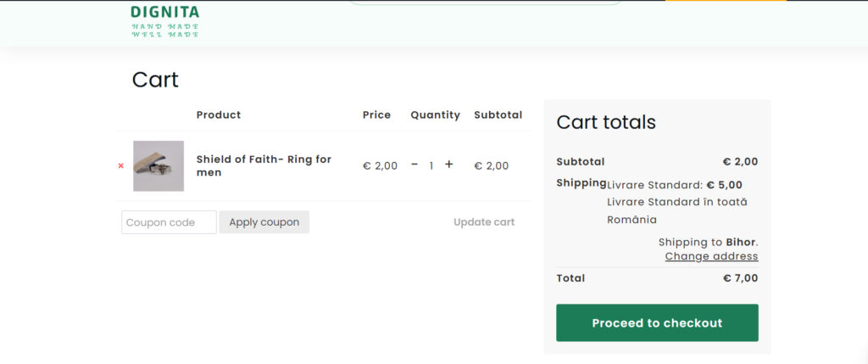Apply coupon to the cart

pyautogui.click(x=264, y=222)
